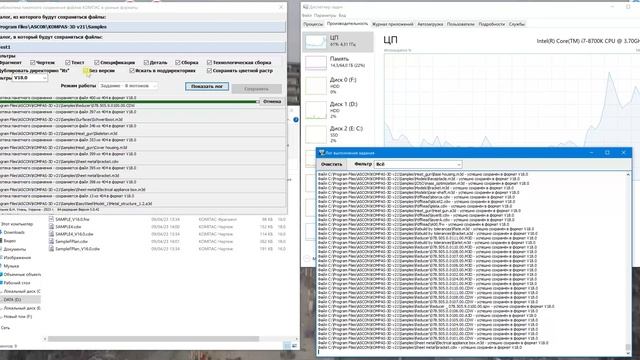Select the Диск 2 (E: C:) graph thumbnail
The width and height of the screenshot is (640, 360).
(x=316, y=135)
